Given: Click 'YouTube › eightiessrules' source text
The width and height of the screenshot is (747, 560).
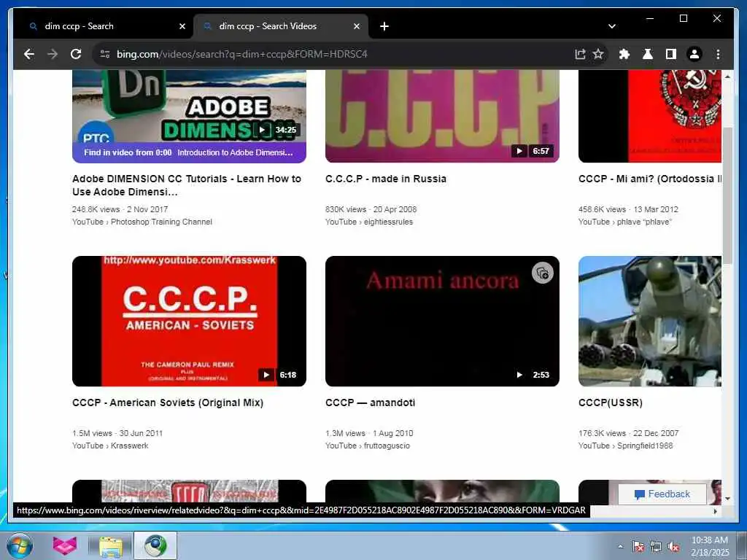Looking at the screenshot, I should 369,222.
